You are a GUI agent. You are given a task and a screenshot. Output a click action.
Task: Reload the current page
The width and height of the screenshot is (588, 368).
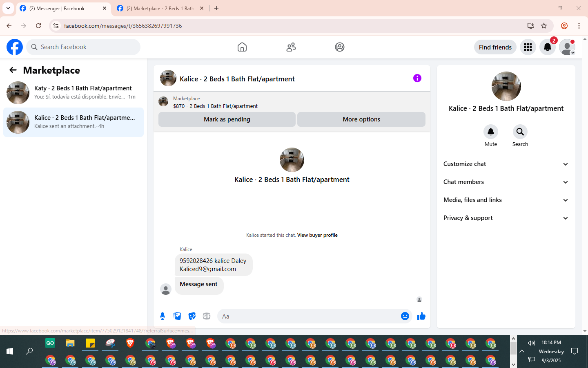coord(38,26)
